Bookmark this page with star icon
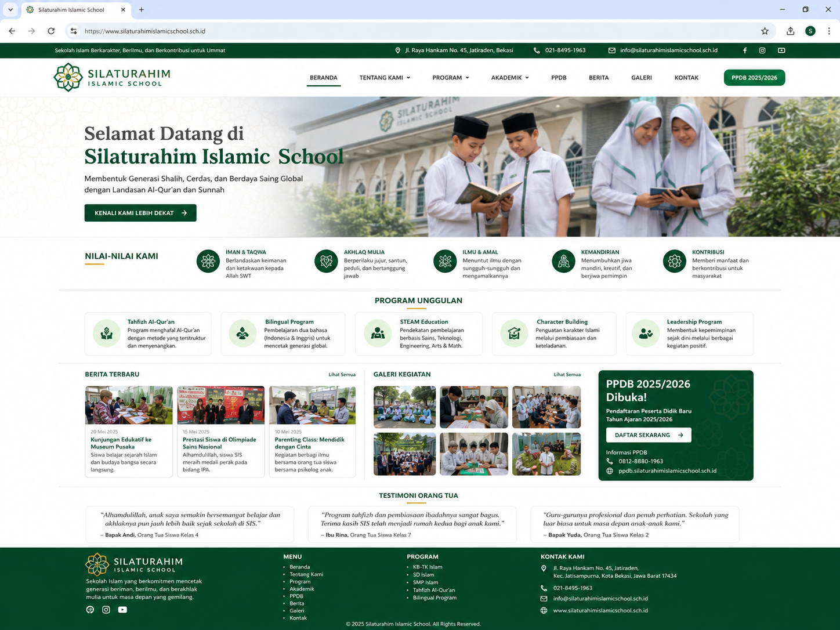Image resolution: width=840 pixels, height=630 pixels. (x=765, y=31)
